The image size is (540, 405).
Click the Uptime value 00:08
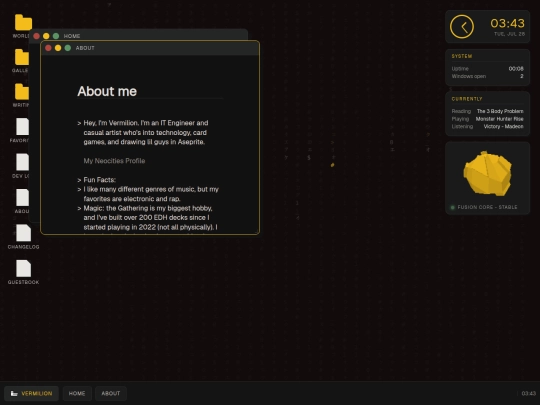click(516, 69)
